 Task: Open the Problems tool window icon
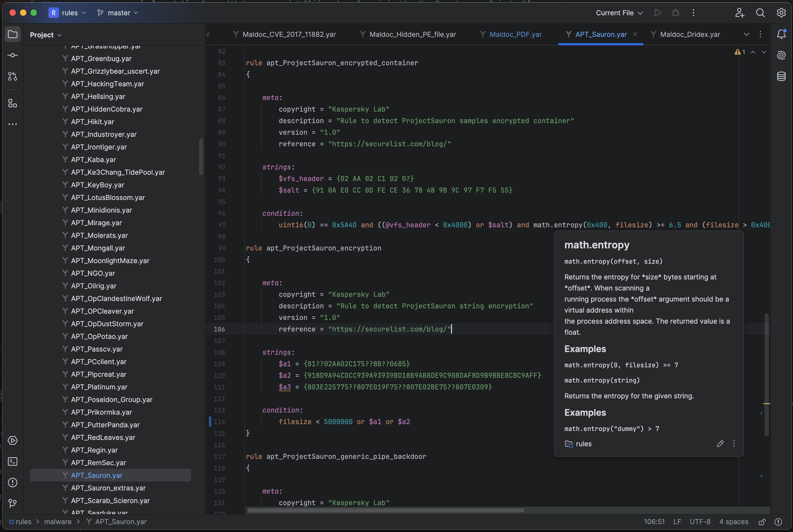[x=13, y=483]
